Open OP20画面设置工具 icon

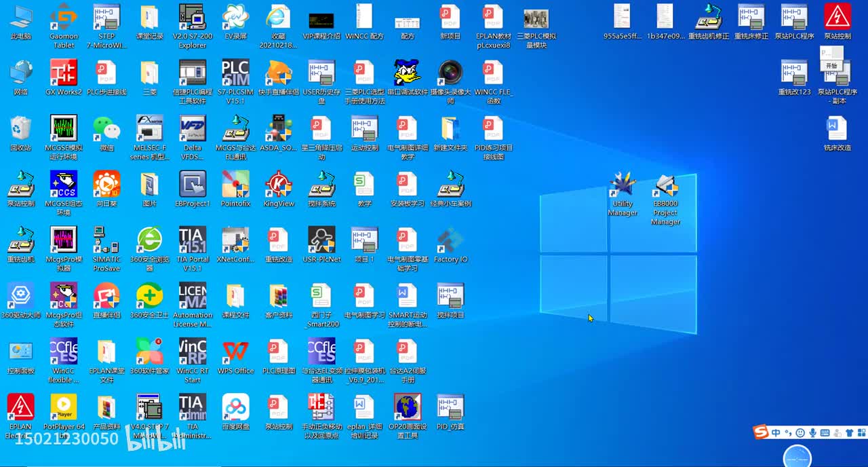point(408,416)
